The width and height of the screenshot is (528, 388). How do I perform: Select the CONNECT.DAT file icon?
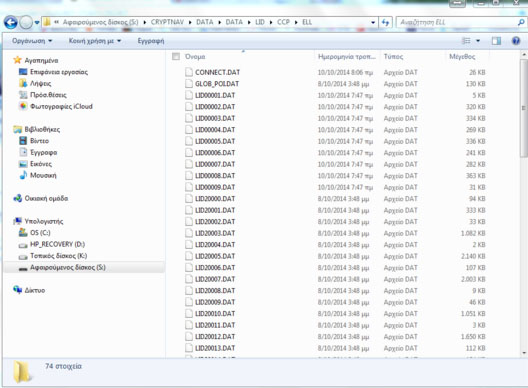click(x=189, y=72)
